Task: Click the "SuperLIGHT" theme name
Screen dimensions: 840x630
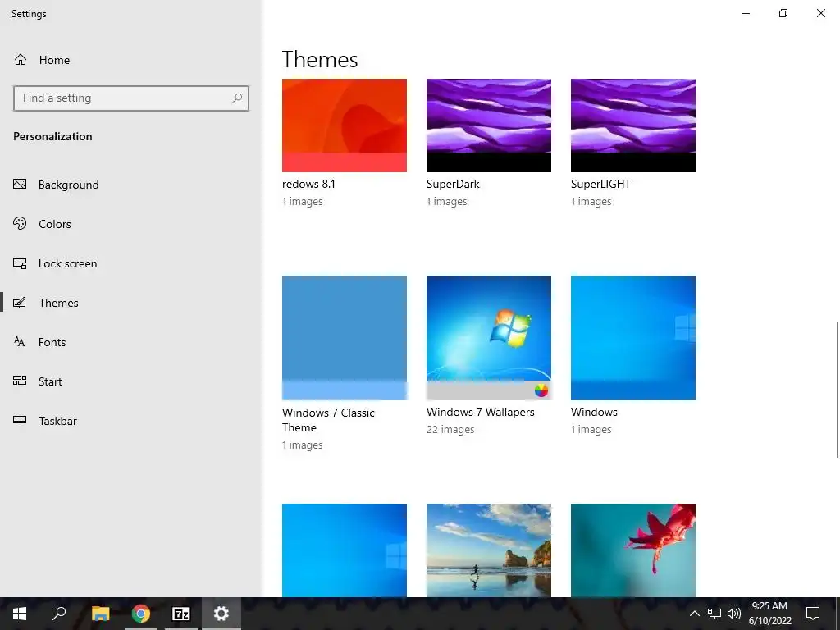Action: (600, 184)
